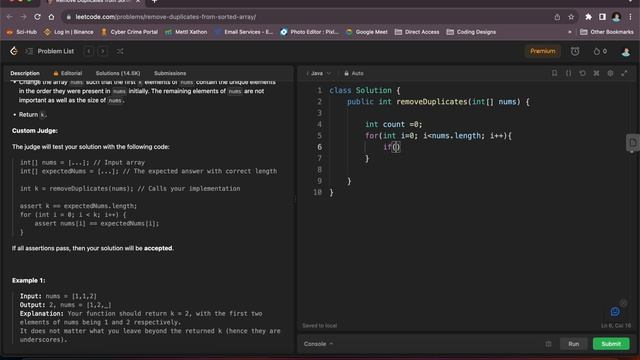Go to next problem arrow

[x=103, y=51]
